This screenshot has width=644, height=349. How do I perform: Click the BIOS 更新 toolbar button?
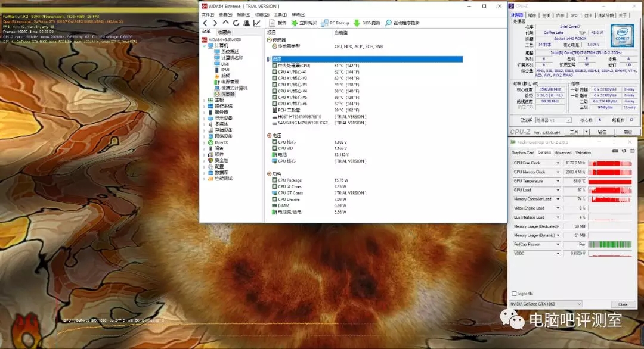click(x=367, y=23)
